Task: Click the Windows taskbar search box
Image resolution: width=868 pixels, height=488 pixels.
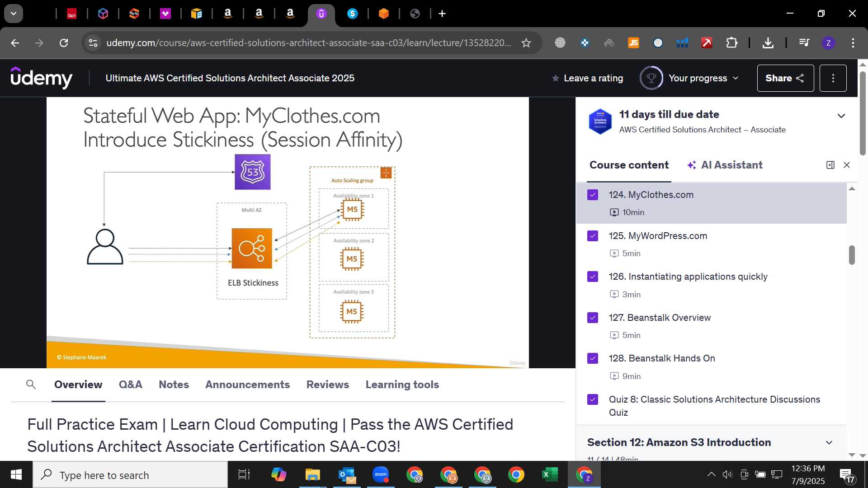Action: tap(130, 475)
